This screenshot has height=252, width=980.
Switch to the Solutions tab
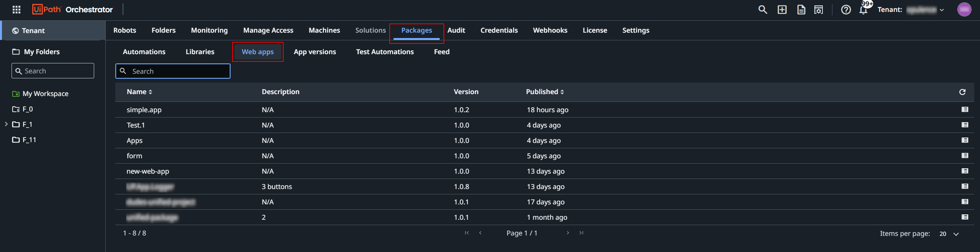click(x=370, y=30)
